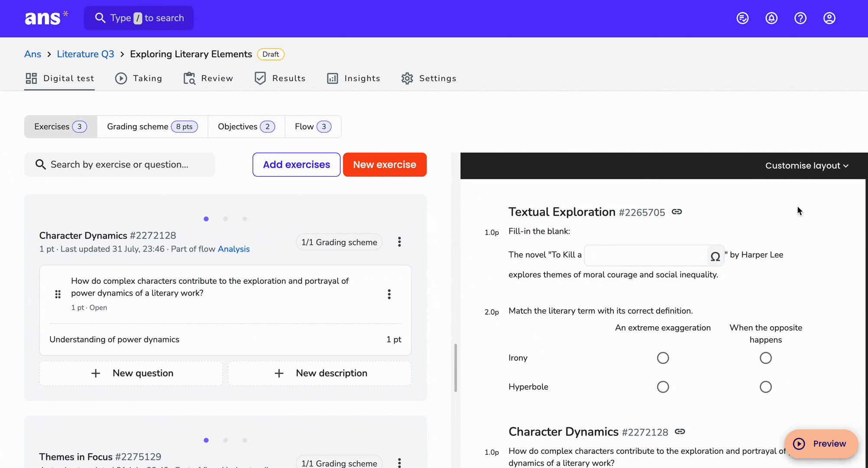Click plus icon on New description

click(279, 373)
